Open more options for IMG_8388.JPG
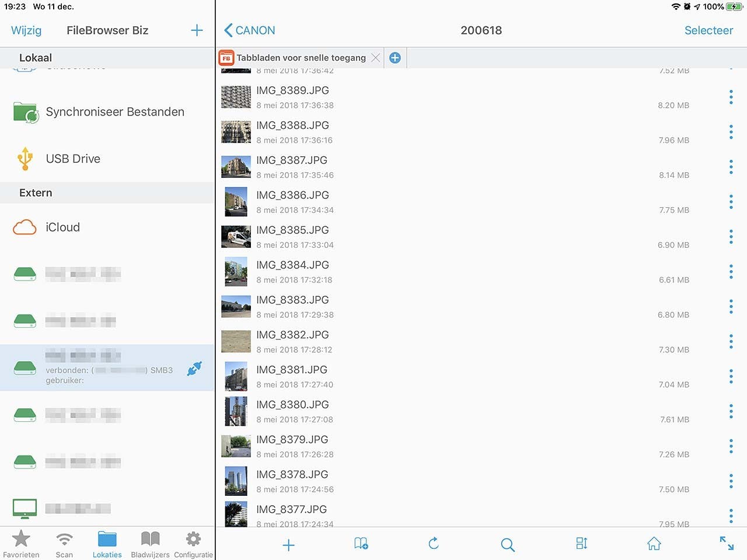The image size is (747, 560). 731,132
